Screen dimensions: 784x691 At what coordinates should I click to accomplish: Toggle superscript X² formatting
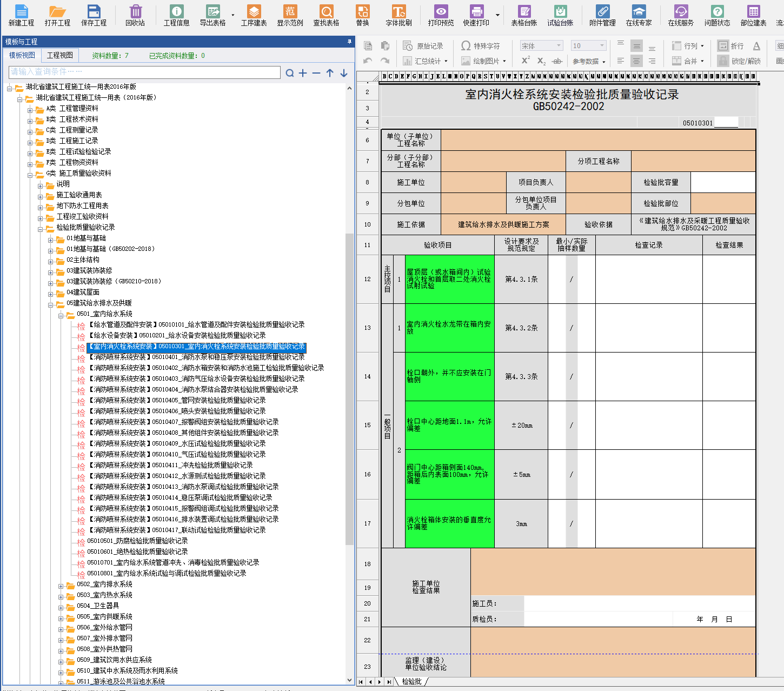(x=526, y=61)
